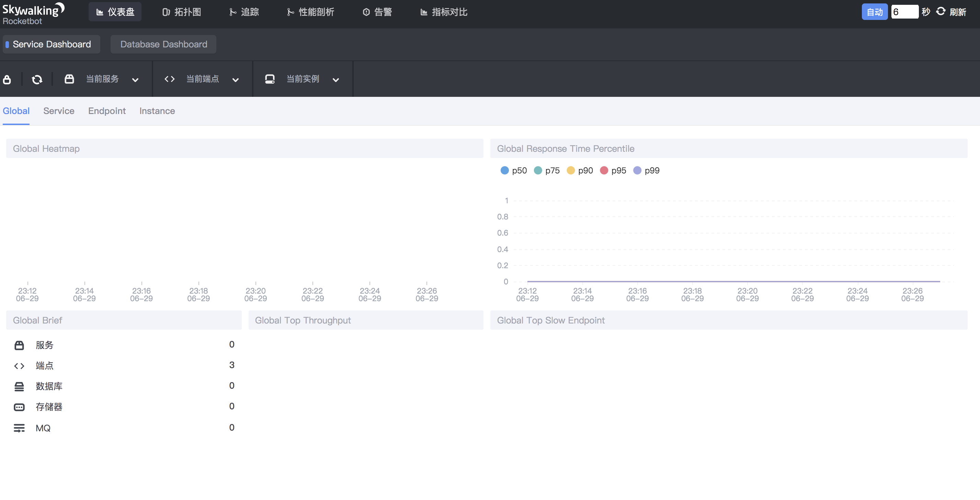
Task: Click the 刷新 refresh icon at top right
Action: tap(941, 11)
